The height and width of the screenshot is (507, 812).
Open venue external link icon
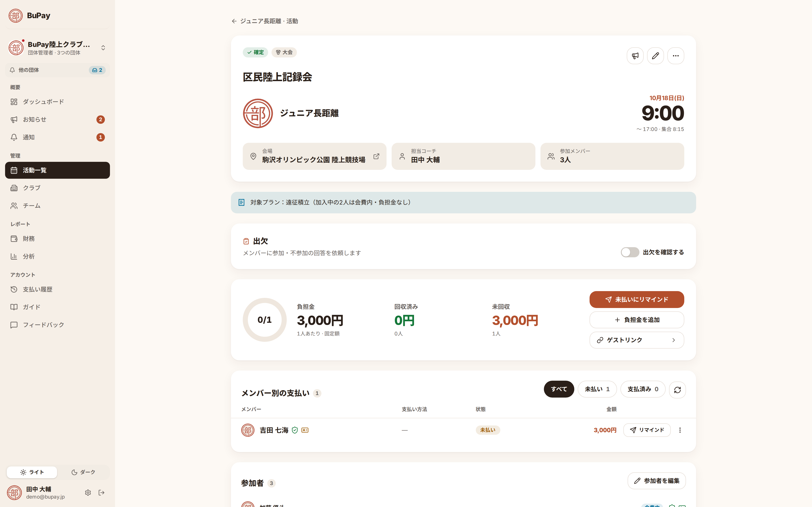click(376, 156)
